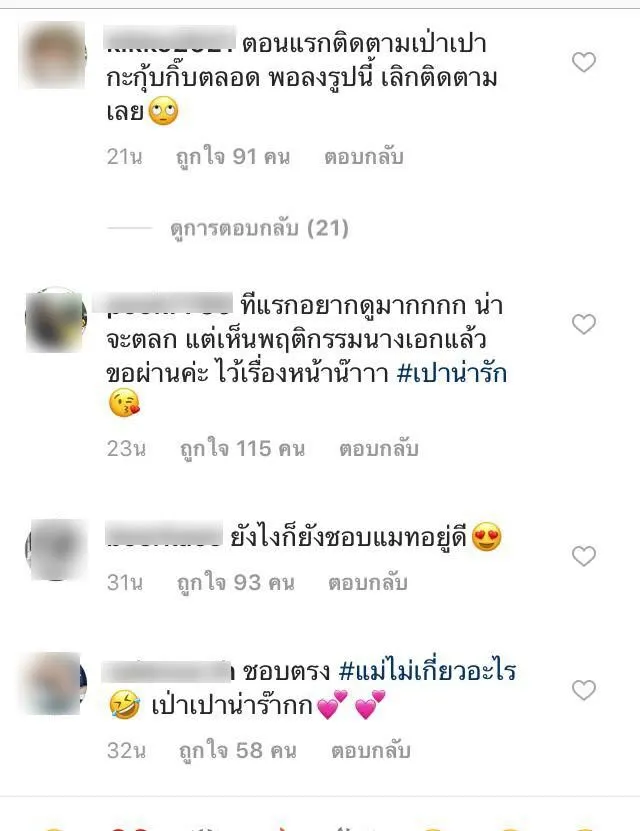Screen dimensions: 640x831
Task: Open hashtag #แม่ไม่เกี่ยวอะไร
Action: (x=427, y=671)
